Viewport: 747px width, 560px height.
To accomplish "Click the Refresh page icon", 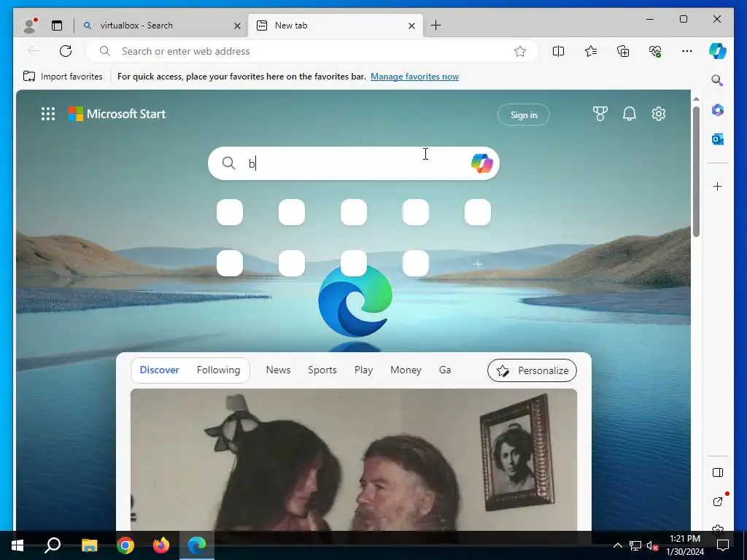I will point(66,51).
